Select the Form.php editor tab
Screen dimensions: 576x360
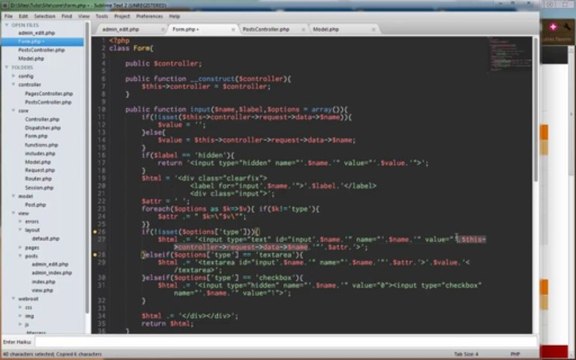[186, 29]
